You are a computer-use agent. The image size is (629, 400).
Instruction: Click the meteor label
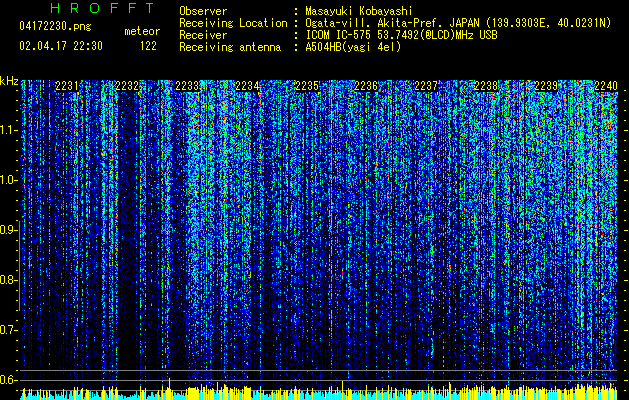click(142, 31)
